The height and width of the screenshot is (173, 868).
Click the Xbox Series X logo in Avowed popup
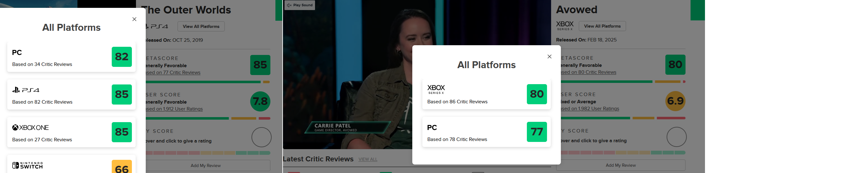click(436, 89)
